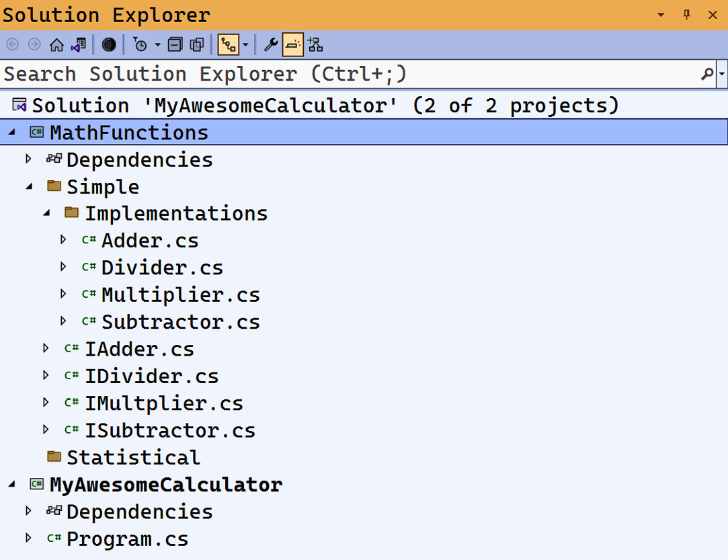Viewport: 728px width, 560px height.
Task: Click the Pending Changes Filter clock icon
Action: click(x=140, y=45)
